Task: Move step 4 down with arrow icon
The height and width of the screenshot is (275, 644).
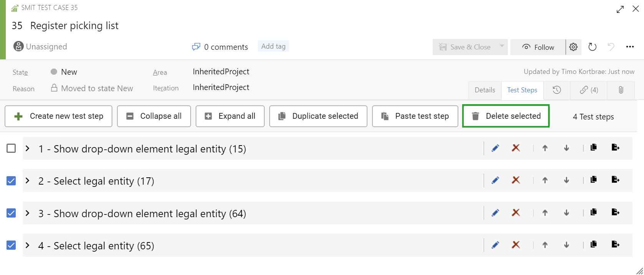Action: pos(566,245)
